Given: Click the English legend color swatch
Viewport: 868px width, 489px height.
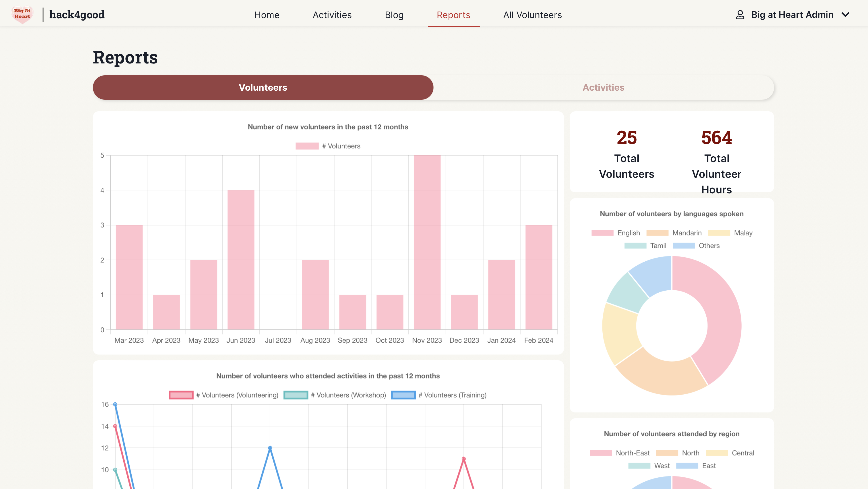Looking at the screenshot, I should pos(602,233).
